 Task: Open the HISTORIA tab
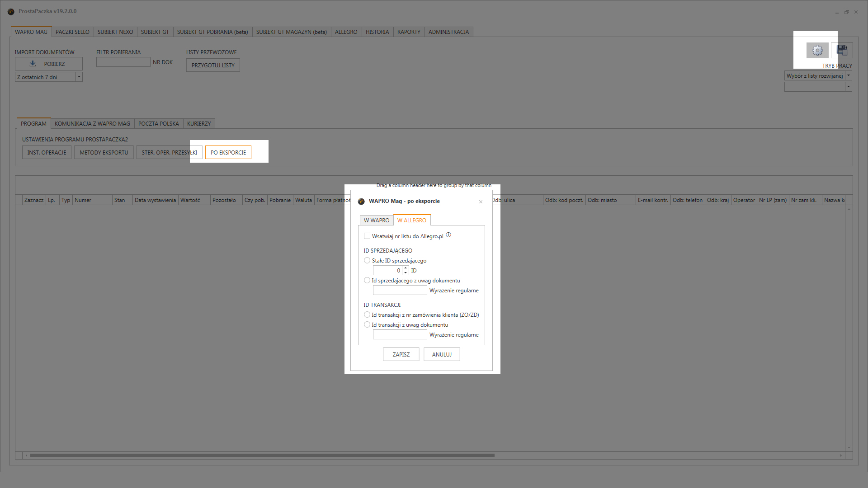(x=377, y=32)
